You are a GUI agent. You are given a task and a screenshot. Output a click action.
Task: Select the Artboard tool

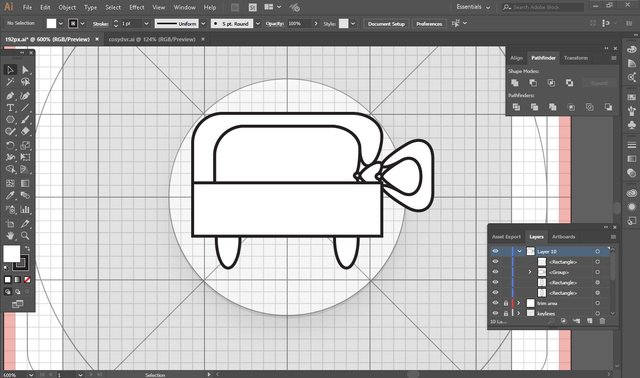coord(10,224)
